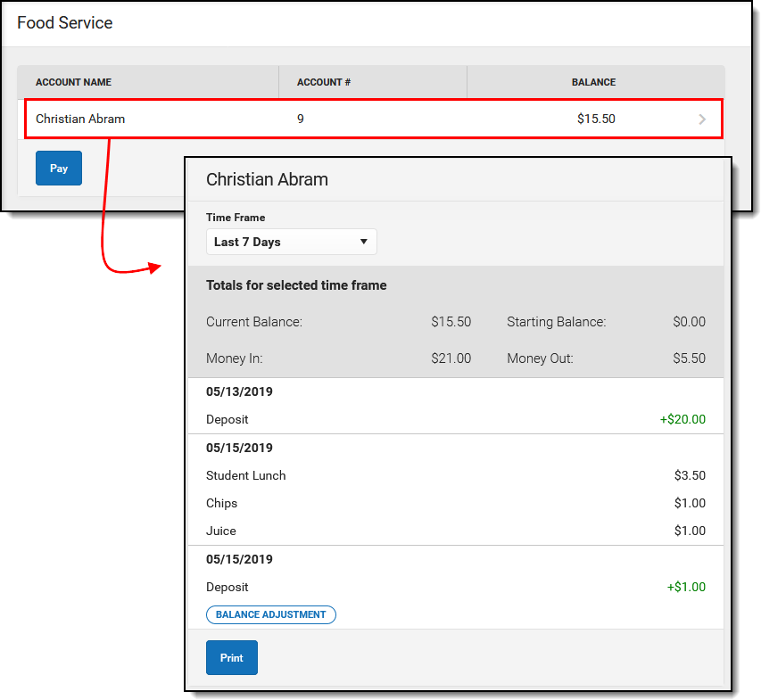Viewport: 761px width, 700px height.
Task: Open Christian Abram row chevron arrow
Action: coord(702,119)
